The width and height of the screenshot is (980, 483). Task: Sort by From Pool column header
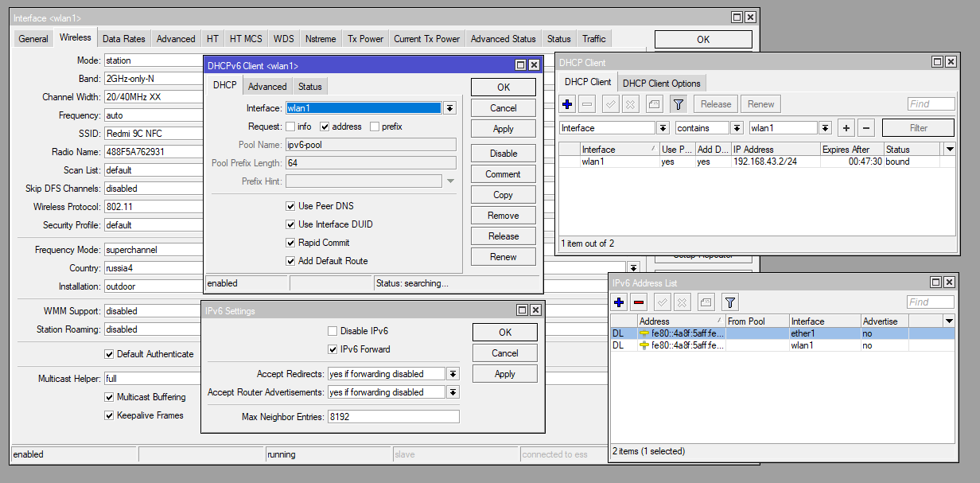tap(756, 321)
